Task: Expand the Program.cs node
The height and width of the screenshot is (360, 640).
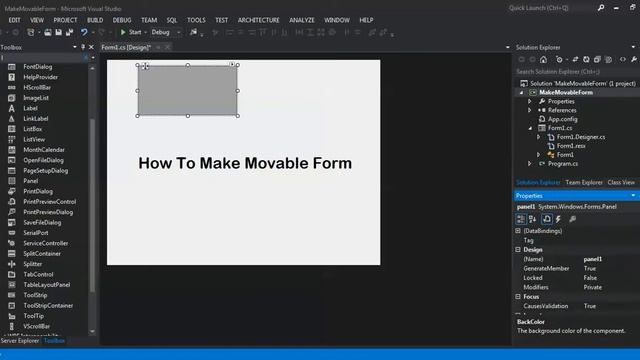Action: click(529, 164)
